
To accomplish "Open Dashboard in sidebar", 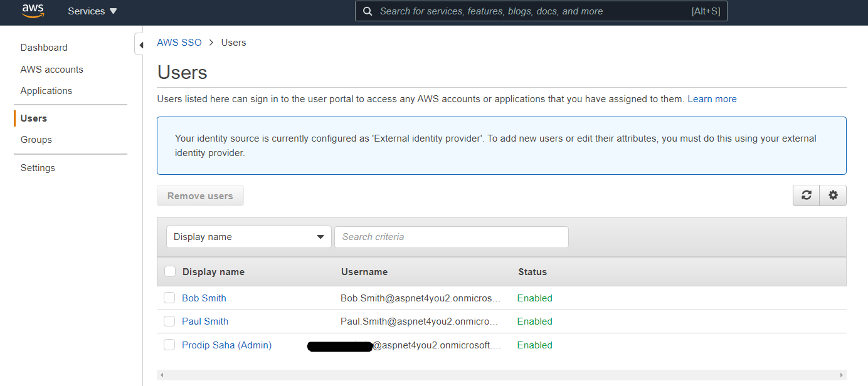I will coord(44,48).
